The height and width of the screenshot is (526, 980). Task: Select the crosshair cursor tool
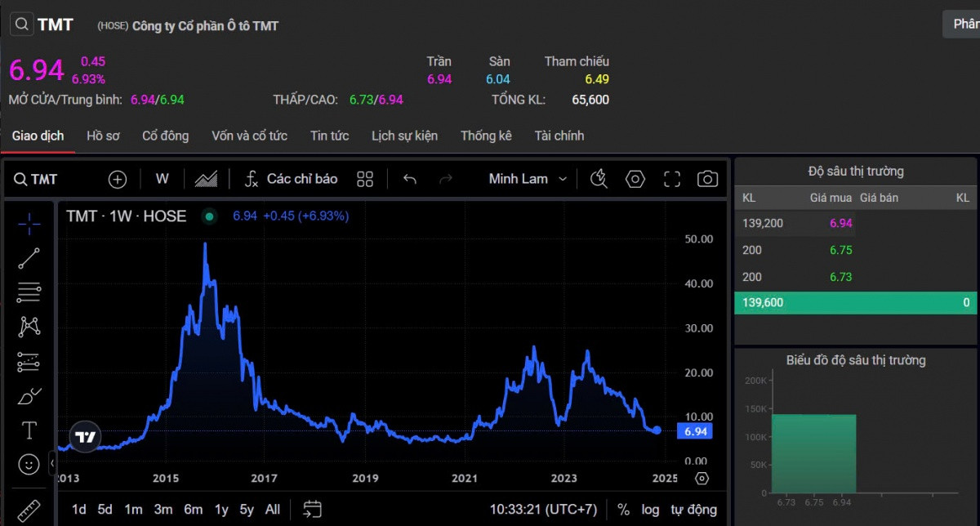tap(29, 223)
